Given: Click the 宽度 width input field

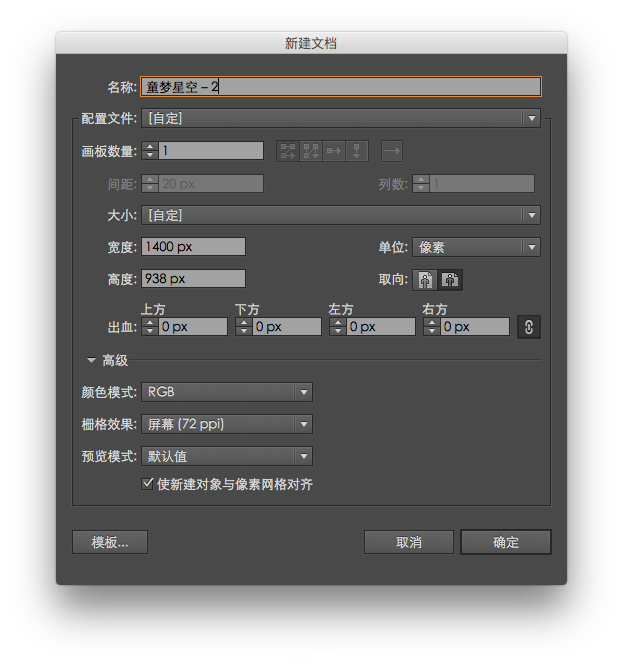Looking at the screenshot, I should [x=194, y=247].
